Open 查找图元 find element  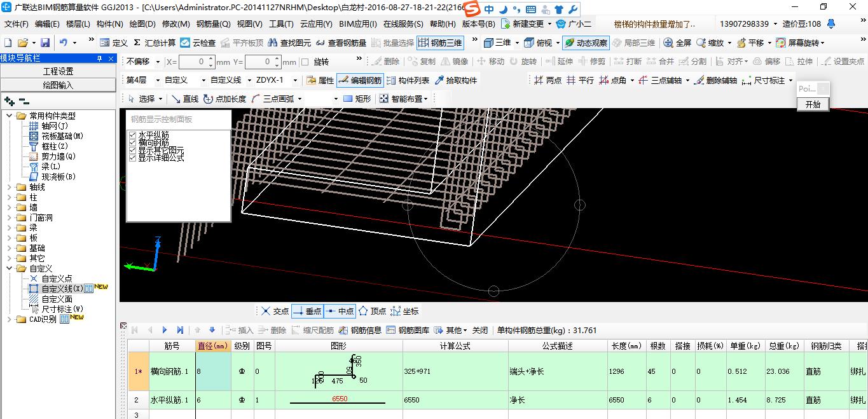click(x=289, y=43)
